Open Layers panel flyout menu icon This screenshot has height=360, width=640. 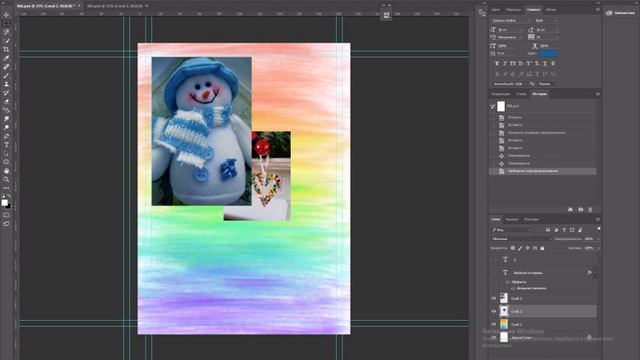pyautogui.click(x=598, y=219)
